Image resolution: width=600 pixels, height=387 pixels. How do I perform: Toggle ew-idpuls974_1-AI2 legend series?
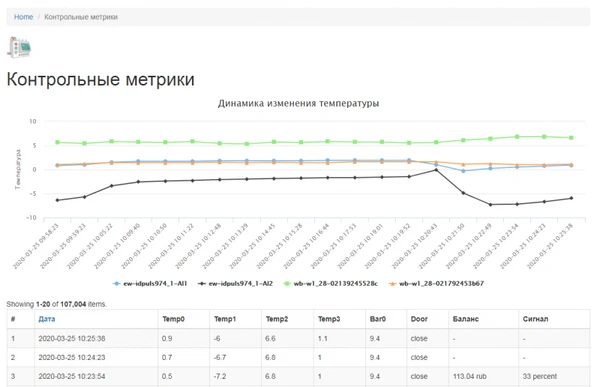point(236,284)
